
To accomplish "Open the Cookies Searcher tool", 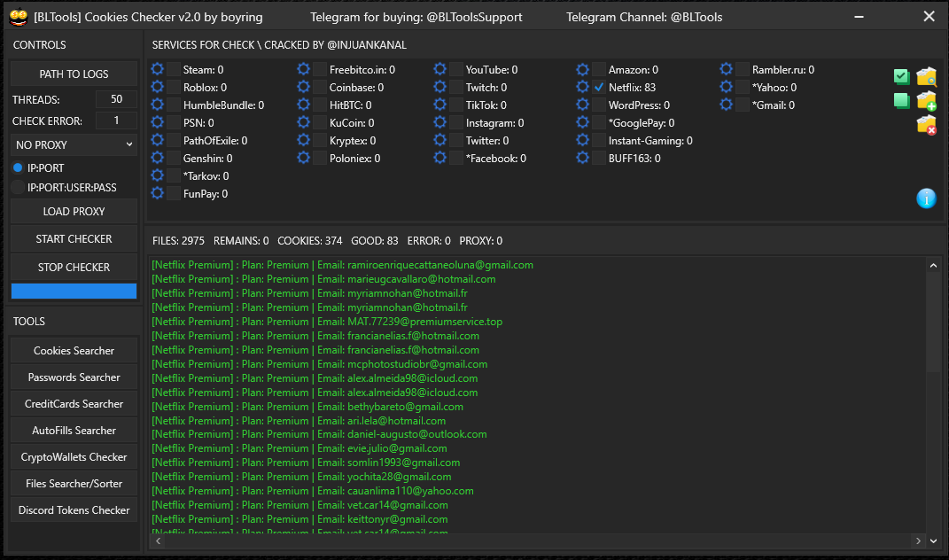I will [x=74, y=351].
